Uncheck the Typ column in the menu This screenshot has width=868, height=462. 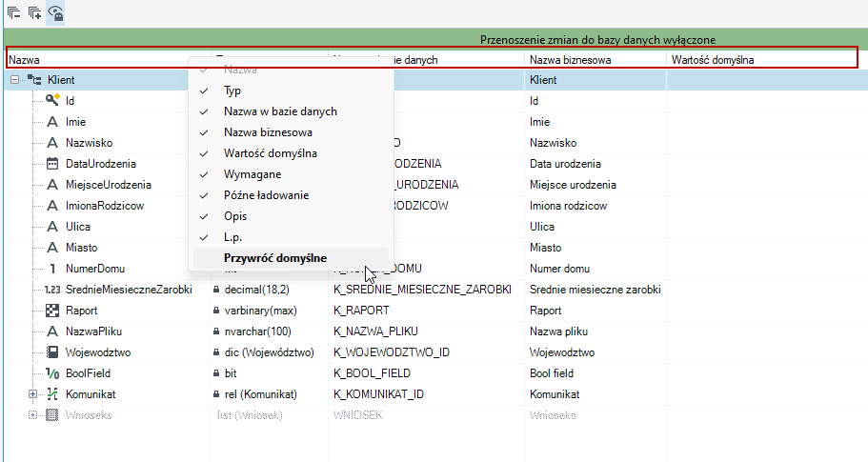[291, 90]
